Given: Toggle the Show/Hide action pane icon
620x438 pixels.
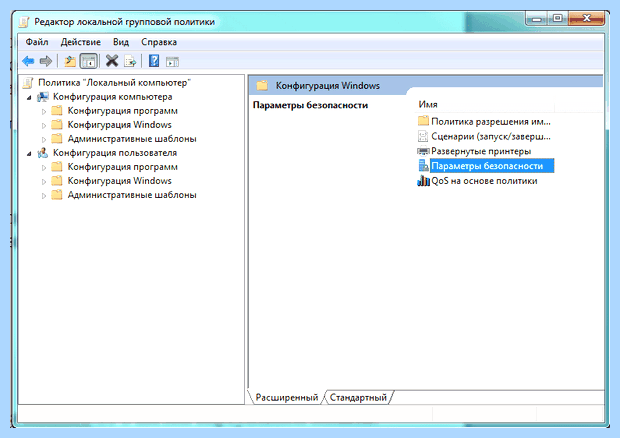Looking at the screenshot, I should [x=172, y=62].
